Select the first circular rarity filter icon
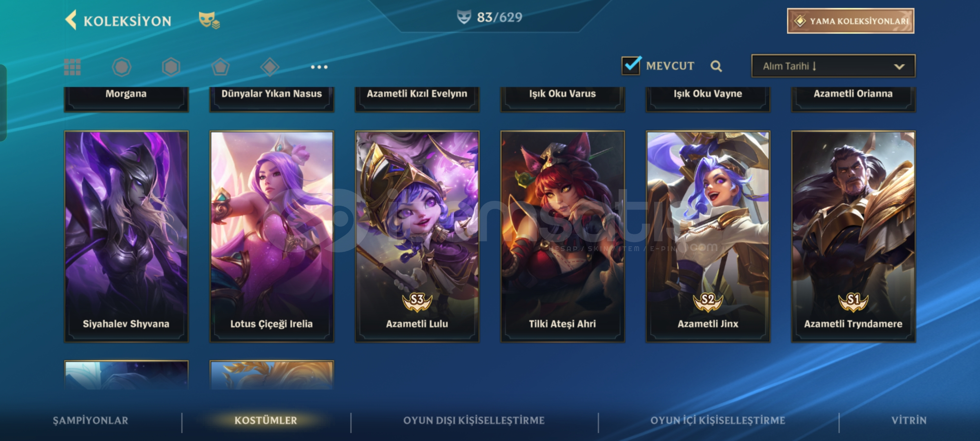Screen dimensions: 980x441 click(121, 67)
